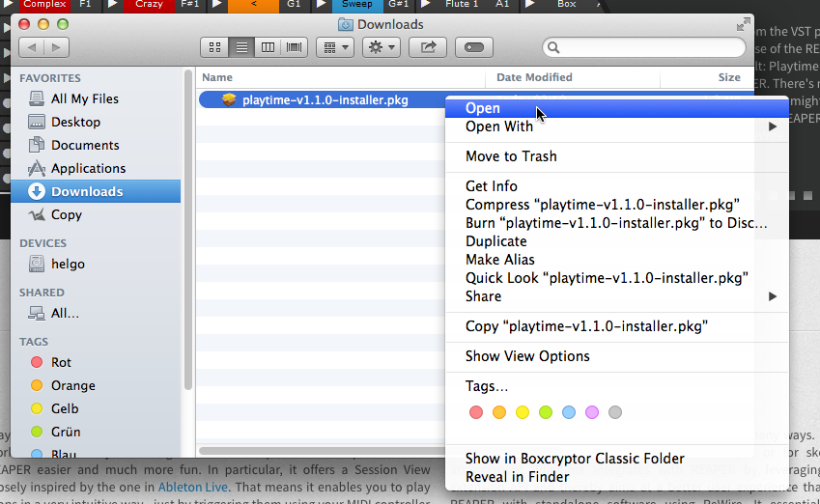Open Ableton Live link in background page

pos(193,488)
